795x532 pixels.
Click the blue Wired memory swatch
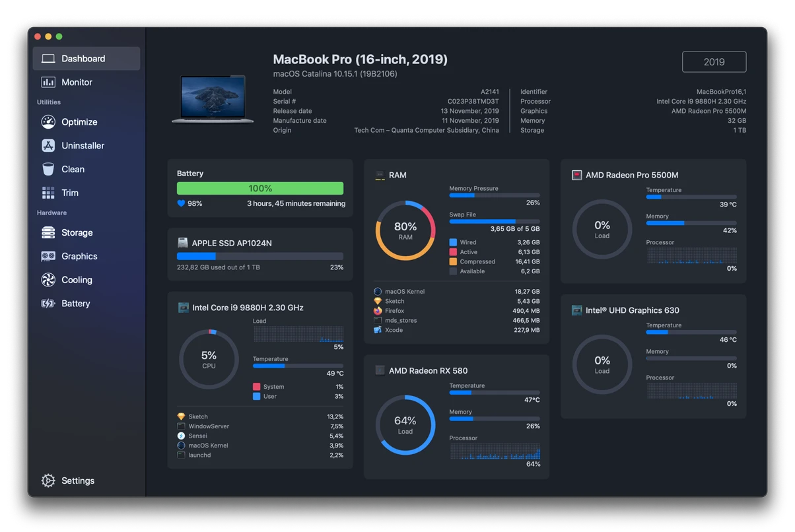[453, 243]
